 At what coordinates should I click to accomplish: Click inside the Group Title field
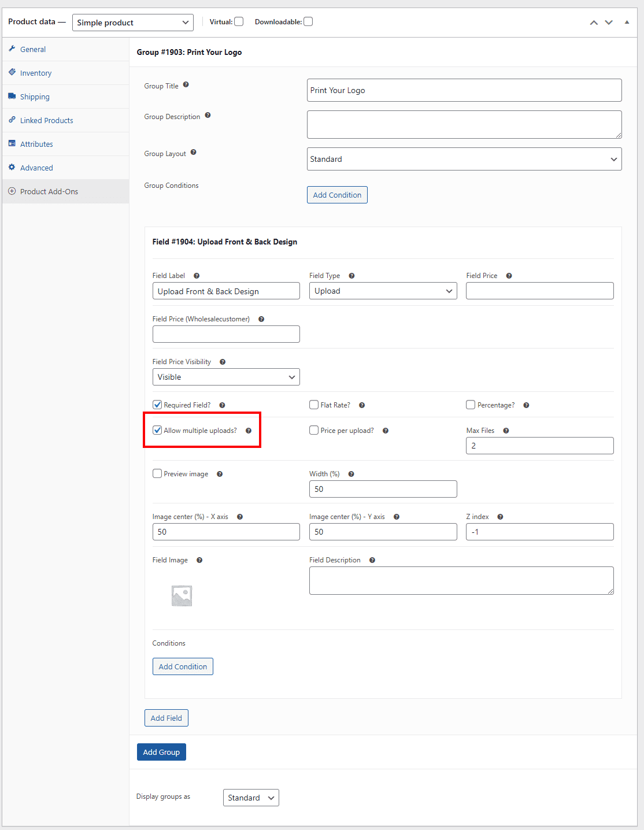[464, 90]
